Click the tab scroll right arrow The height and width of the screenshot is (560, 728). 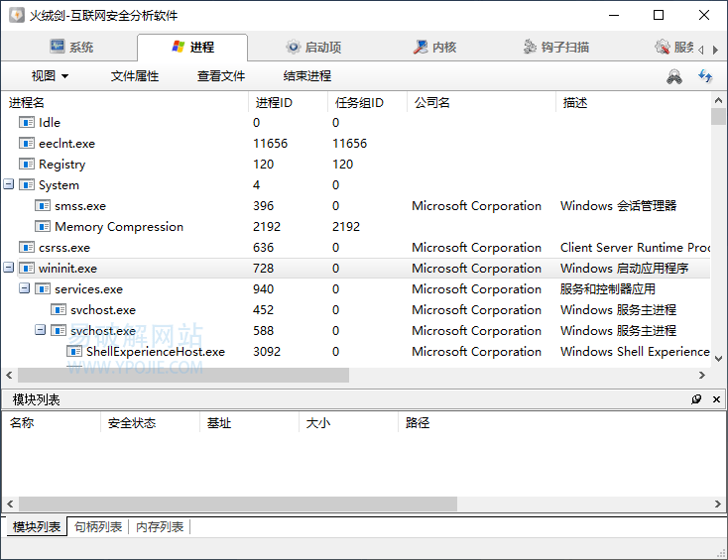714,49
